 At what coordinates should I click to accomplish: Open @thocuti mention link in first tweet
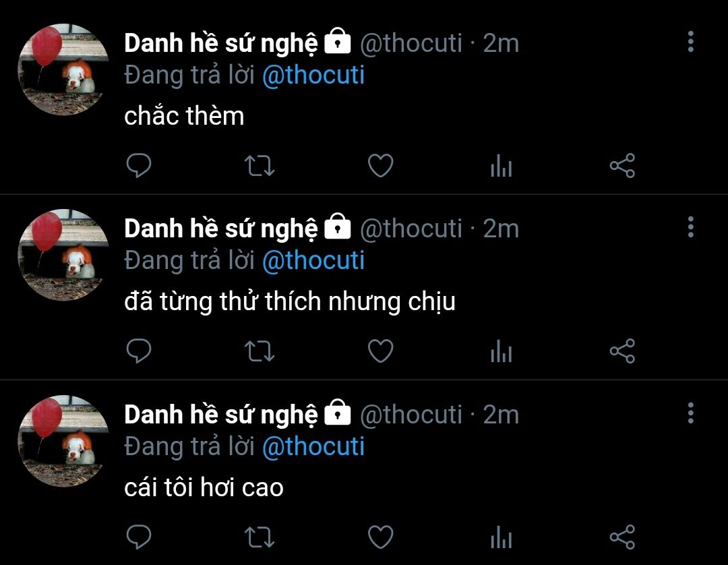(313, 76)
